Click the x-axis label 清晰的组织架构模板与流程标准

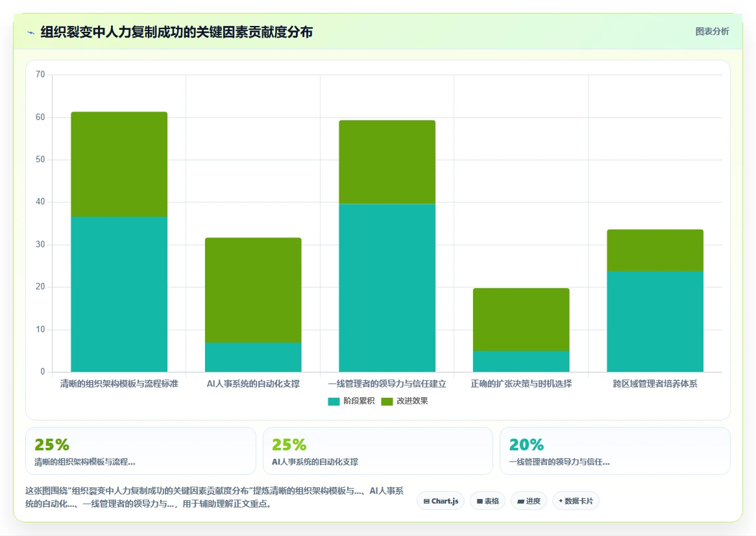[x=119, y=384]
